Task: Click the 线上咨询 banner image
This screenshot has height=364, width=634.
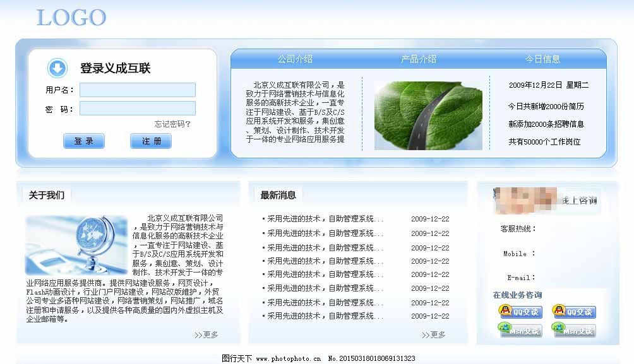Action: point(547,201)
